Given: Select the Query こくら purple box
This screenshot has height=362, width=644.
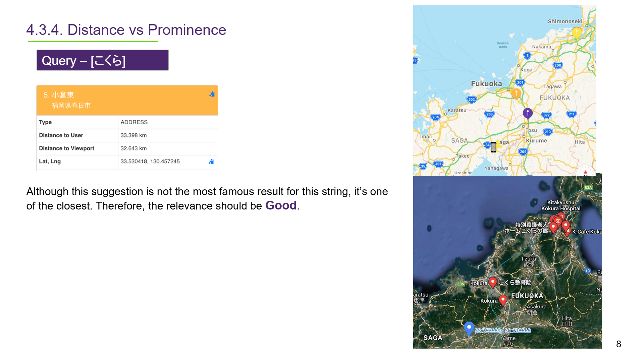Looking at the screenshot, I should (x=103, y=60).
